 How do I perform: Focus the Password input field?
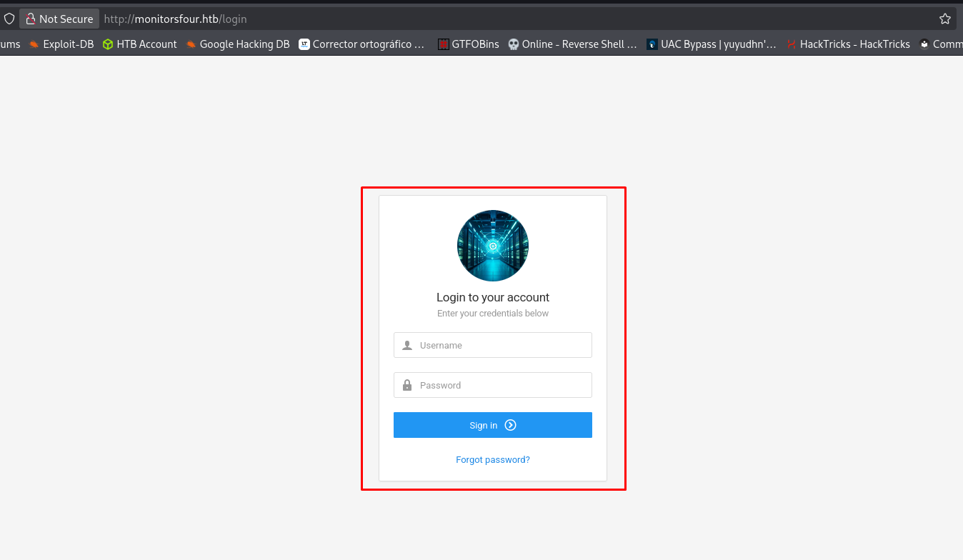(x=500, y=385)
